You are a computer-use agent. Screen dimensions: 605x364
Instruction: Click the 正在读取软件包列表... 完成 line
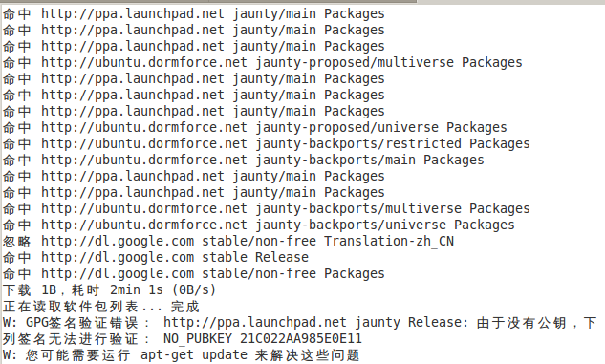click(101, 307)
